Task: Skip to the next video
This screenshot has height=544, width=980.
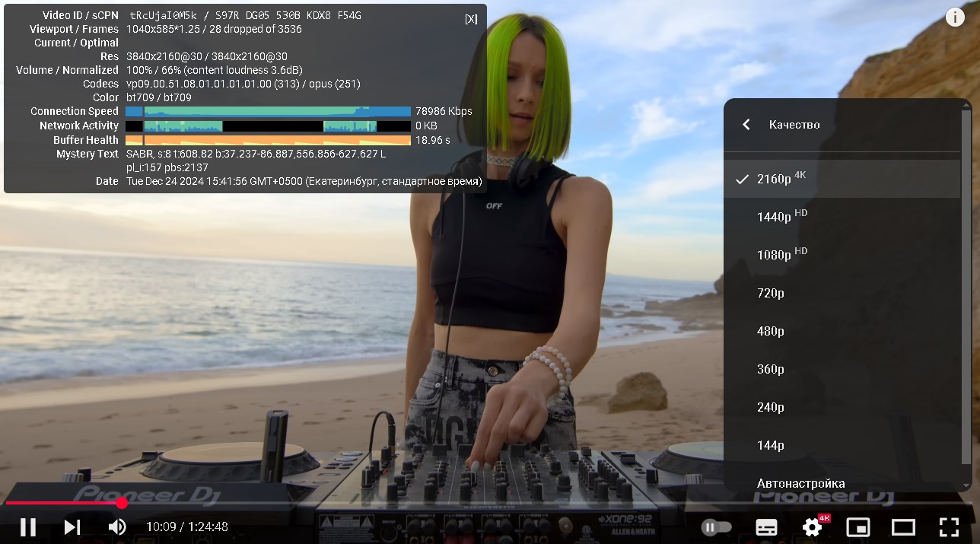Action: click(72, 527)
